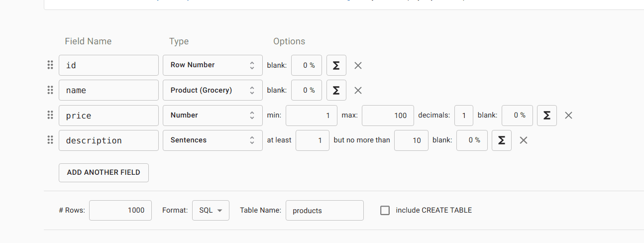Click the Number type button for price
644x243 pixels.
point(213,116)
